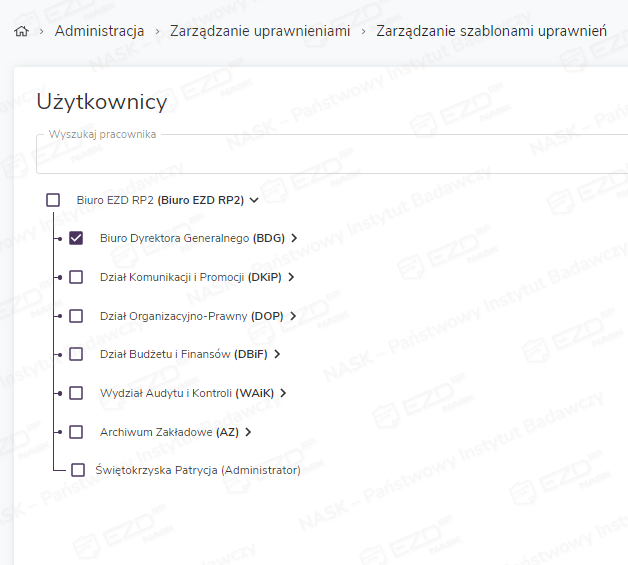Click the Wyszukaj pracownika search field
The width and height of the screenshot is (628, 565).
(x=330, y=156)
